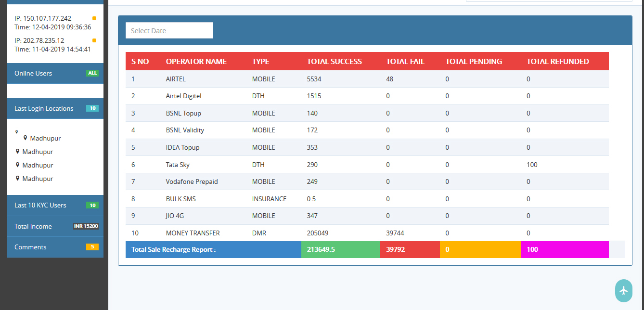Click the orange total pending 0 cell
Image resolution: width=644 pixels, height=310 pixels.
(480, 249)
